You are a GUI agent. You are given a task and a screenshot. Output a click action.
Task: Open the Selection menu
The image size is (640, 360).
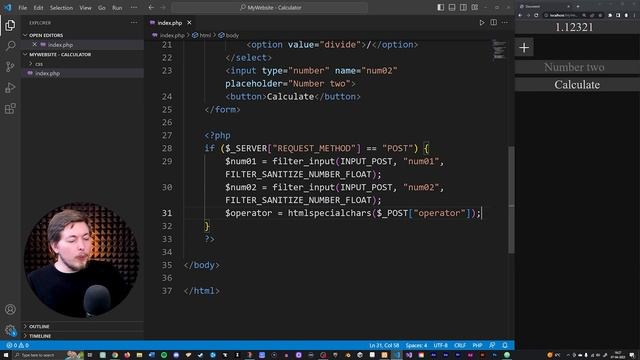61,8
